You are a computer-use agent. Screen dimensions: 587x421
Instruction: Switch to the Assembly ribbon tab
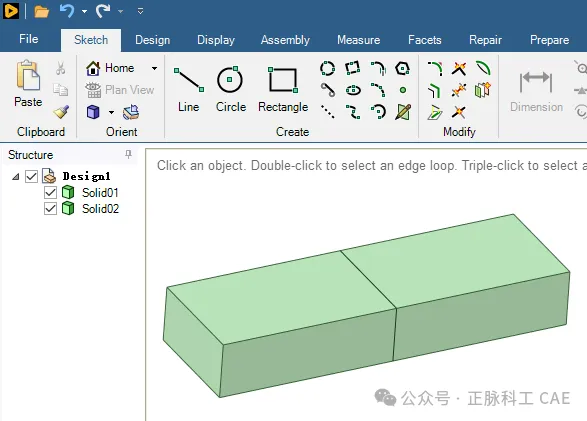pyautogui.click(x=285, y=40)
